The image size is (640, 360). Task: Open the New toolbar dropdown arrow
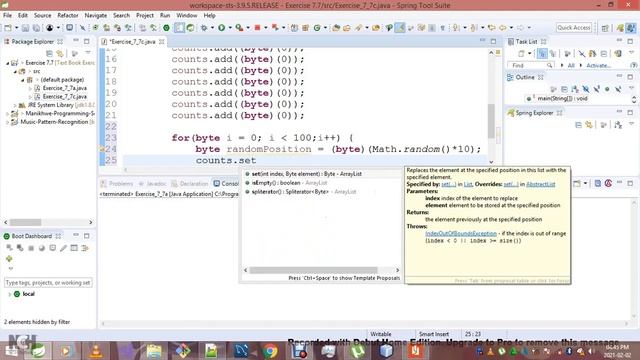tap(16, 28)
